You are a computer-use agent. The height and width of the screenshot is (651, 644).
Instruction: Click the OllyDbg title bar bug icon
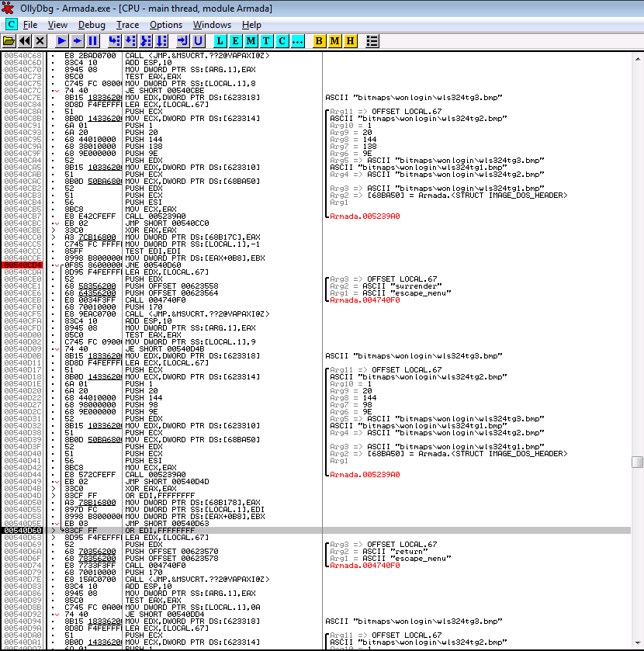9,8
